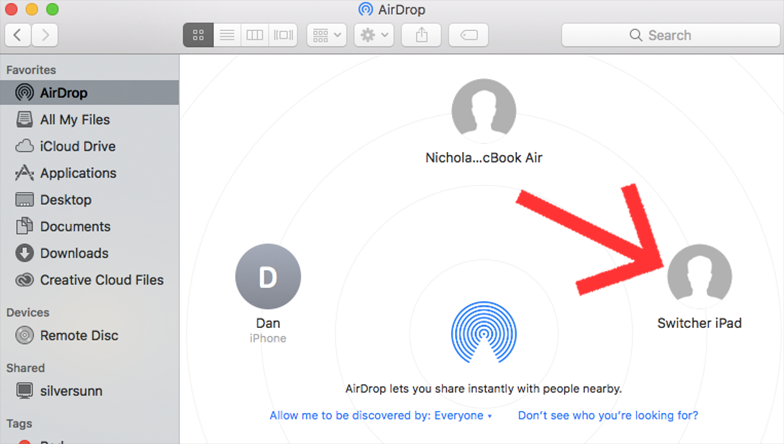Screen dimensions: 784x444
Task: Switch to Cover Flow view
Action: (x=284, y=35)
